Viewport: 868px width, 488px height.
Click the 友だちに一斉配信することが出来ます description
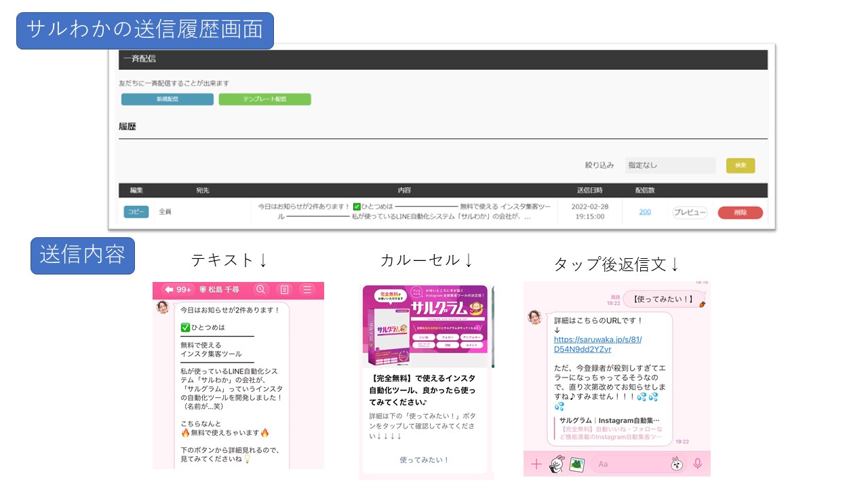pos(174,83)
